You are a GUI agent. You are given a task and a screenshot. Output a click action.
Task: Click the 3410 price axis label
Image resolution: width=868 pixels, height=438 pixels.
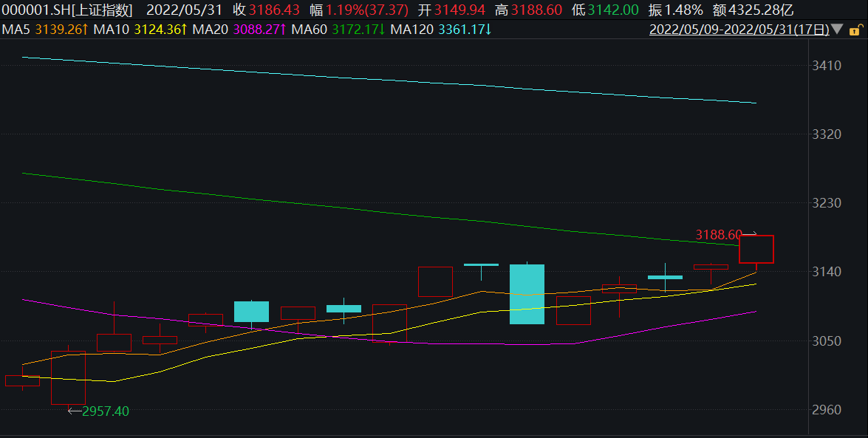tap(826, 66)
